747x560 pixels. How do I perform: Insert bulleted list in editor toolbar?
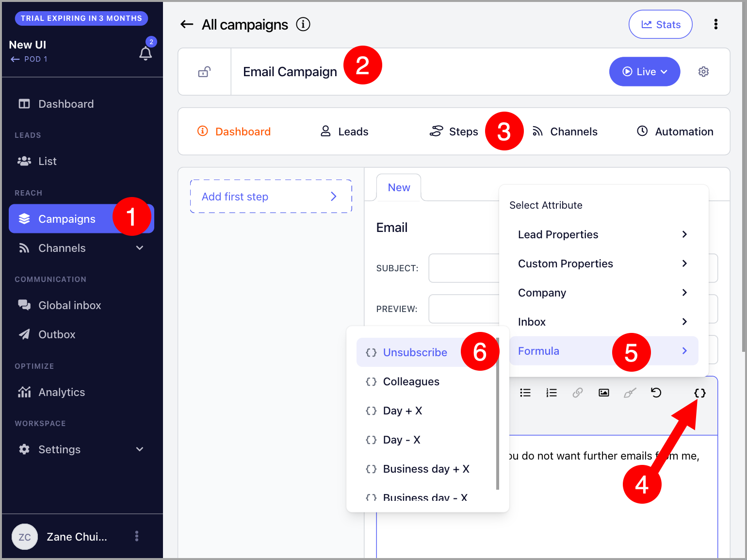click(525, 393)
